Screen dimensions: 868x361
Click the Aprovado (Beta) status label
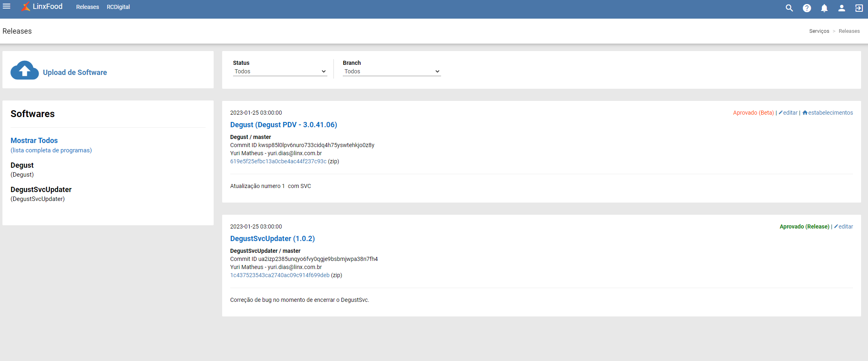(753, 113)
